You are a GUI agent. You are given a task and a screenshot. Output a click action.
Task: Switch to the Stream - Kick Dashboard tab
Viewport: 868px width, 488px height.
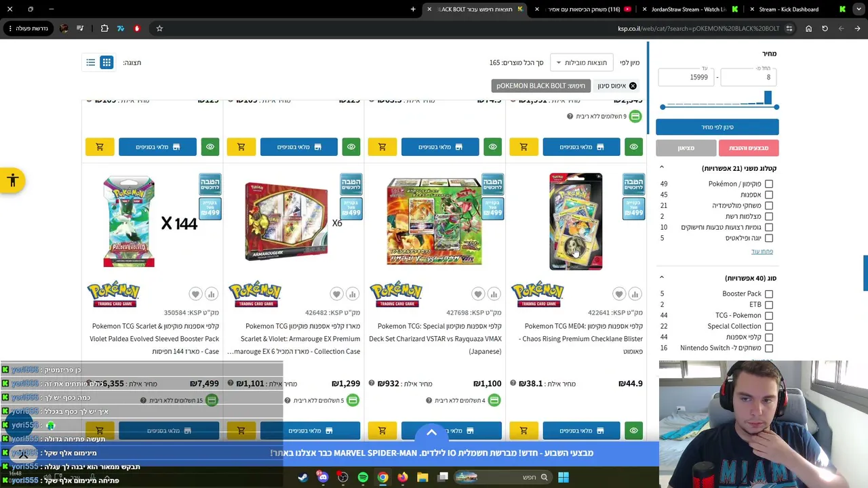[x=796, y=9]
